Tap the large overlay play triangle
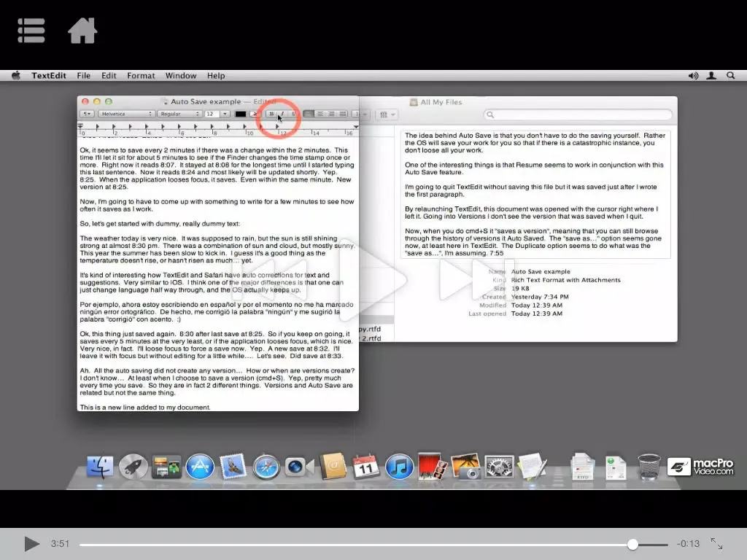The height and width of the screenshot is (560, 747). (x=373, y=279)
